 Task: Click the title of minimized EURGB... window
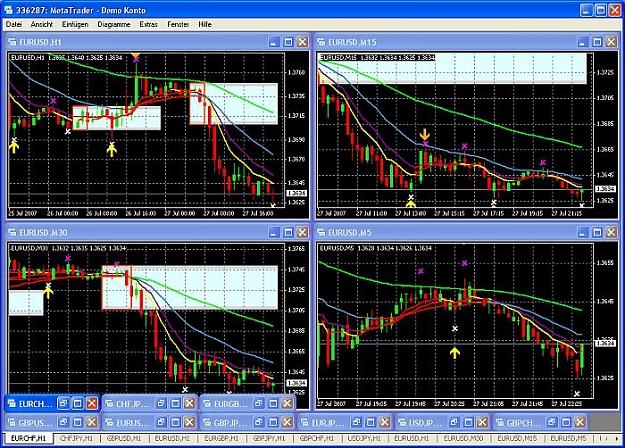pos(230,404)
